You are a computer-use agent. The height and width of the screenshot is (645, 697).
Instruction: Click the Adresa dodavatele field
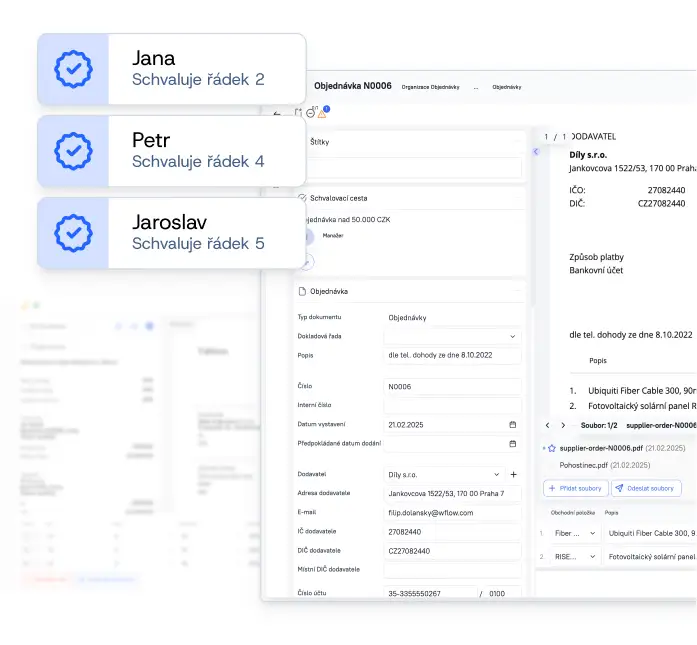(x=452, y=493)
